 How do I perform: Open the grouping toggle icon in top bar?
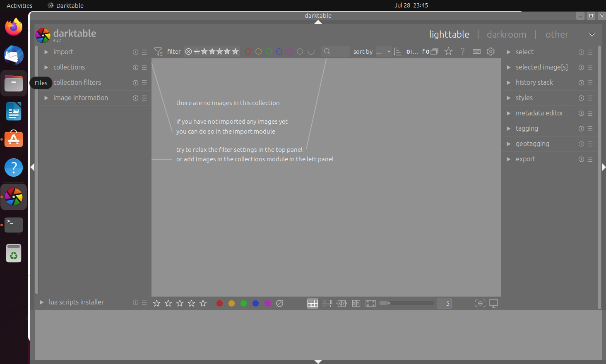point(434,52)
